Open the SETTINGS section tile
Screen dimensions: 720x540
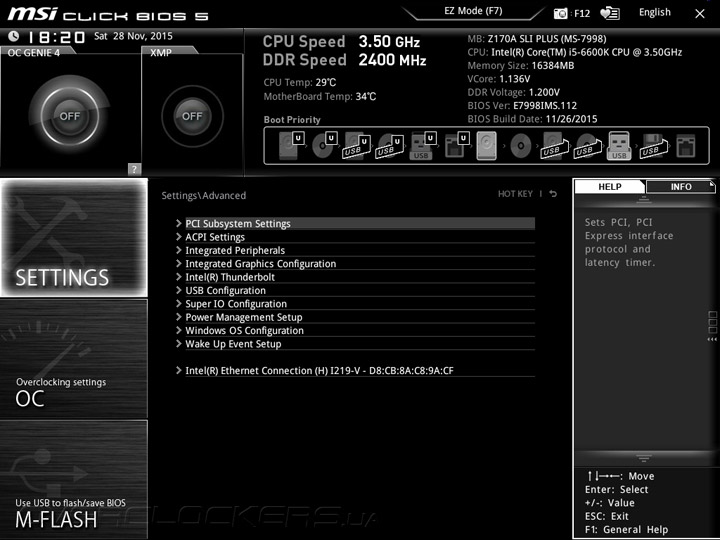pos(74,237)
